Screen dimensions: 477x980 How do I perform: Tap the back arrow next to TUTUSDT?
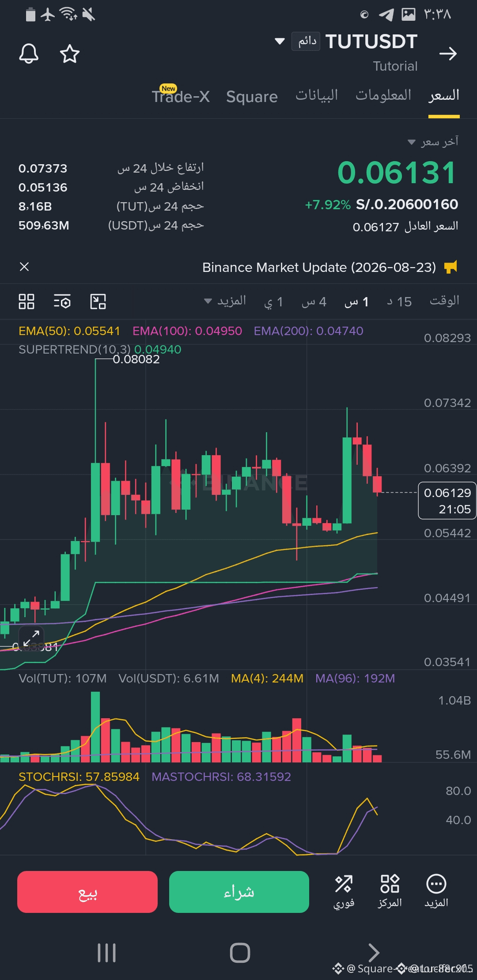click(x=448, y=54)
